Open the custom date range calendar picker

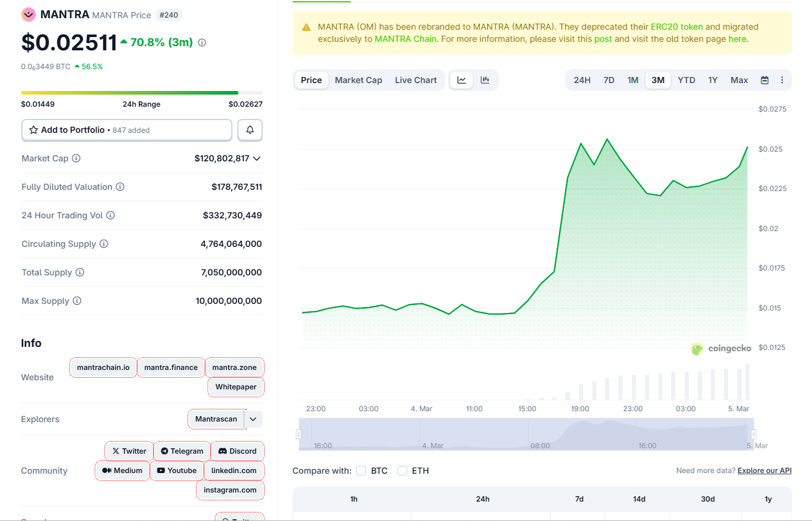763,79
